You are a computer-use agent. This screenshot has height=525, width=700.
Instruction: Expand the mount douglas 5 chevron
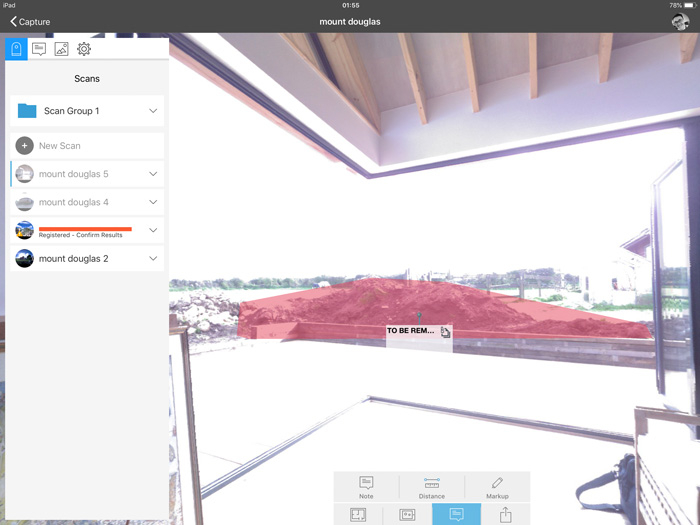tap(153, 174)
